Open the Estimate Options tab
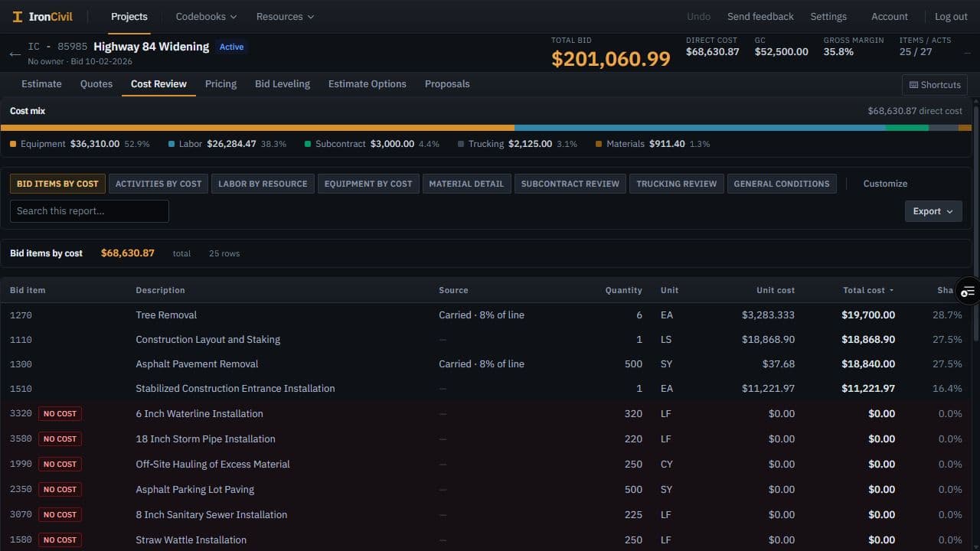The width and height of the screenshot is (980, 551). [x=367, y=84]
